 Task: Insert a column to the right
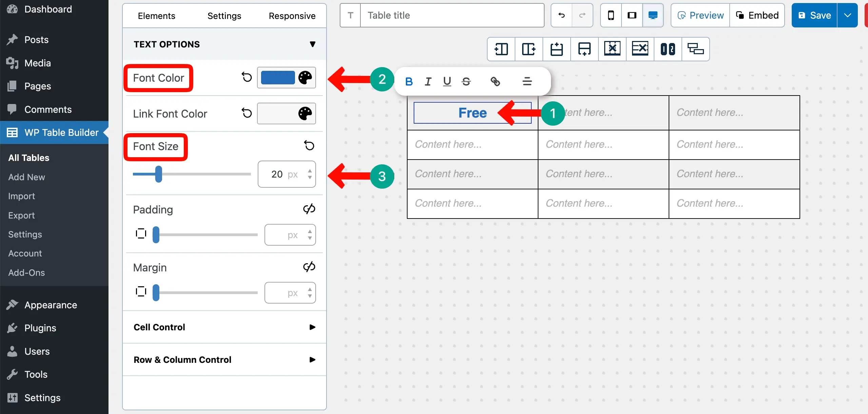point(529,49)
